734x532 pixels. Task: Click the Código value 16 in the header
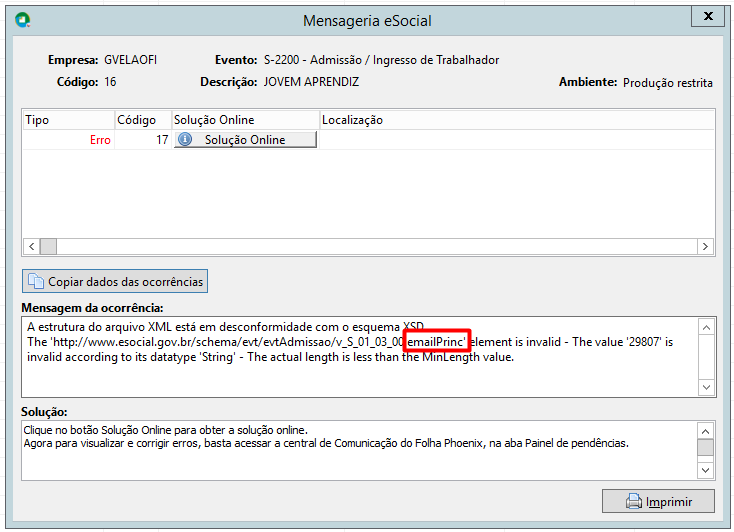[110, 82]
